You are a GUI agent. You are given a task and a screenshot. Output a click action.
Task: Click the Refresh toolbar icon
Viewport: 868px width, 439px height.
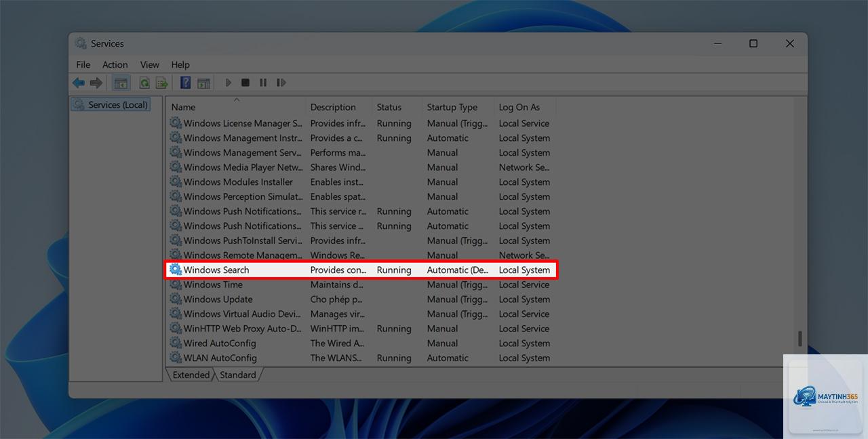pyautogui.click(x=144, y=83)
